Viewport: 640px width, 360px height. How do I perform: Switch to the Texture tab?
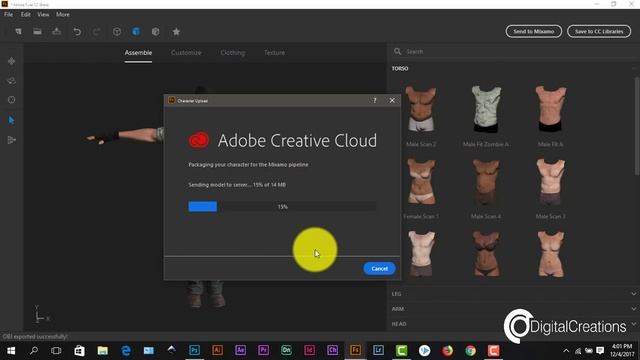click(x=274, y=53)
